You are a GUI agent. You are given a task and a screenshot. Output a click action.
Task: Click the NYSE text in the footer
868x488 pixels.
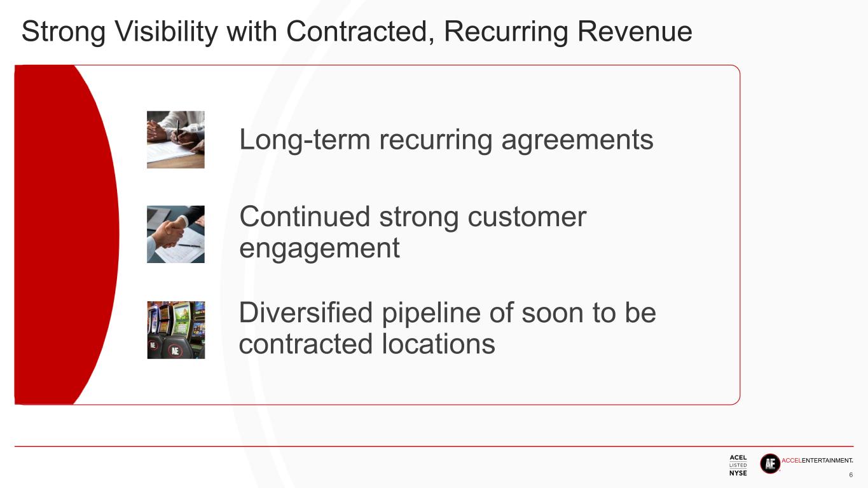pos(738,473)
